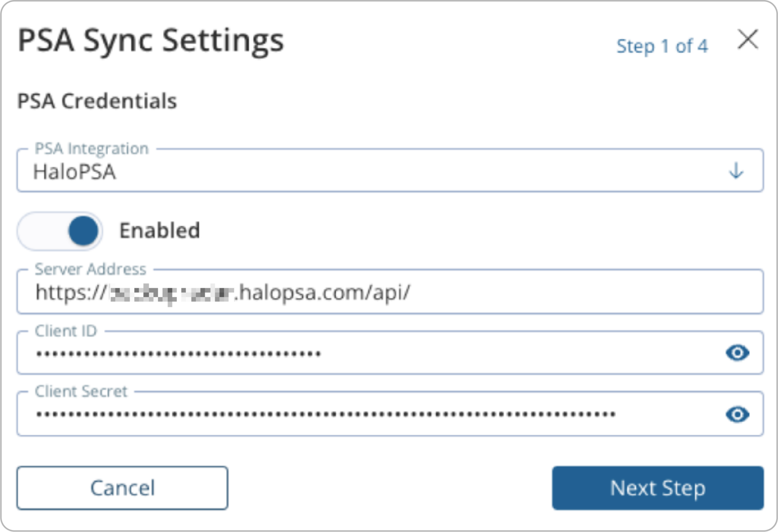Cancel the PSA credentials setup
Screen dimensions: 778x532
coord(122,487)
